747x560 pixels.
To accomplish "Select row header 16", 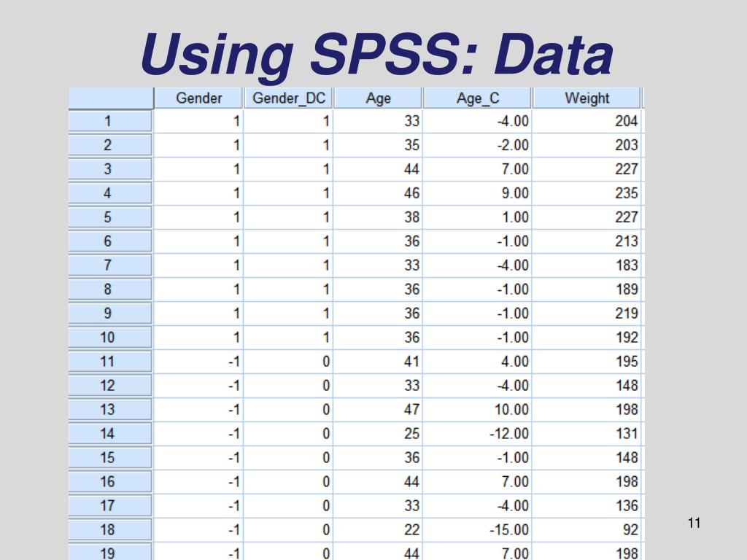I will click(x=110, y=481).
